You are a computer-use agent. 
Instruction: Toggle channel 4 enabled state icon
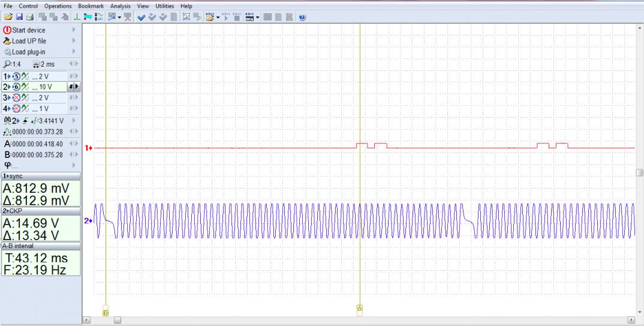pos(16,108)
